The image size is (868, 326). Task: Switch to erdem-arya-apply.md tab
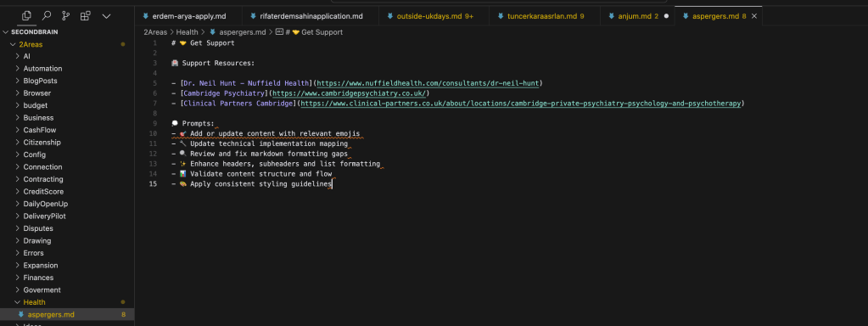coord(188,16)
